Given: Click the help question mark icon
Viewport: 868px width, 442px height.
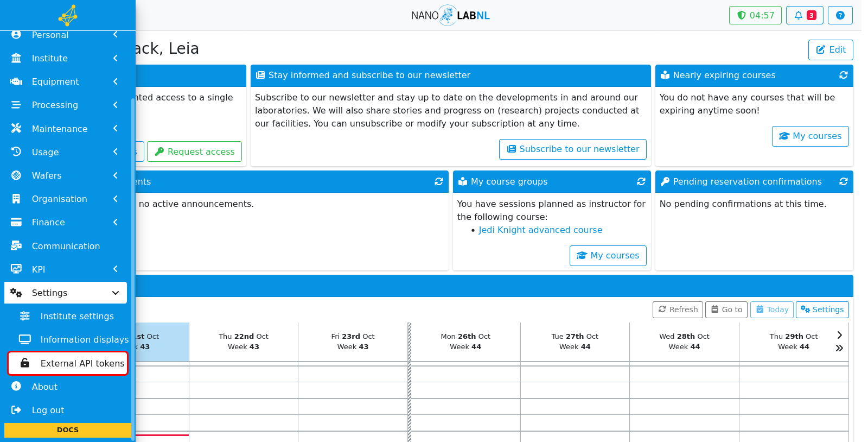Looking at the screenshot, I should click(840, 15).
